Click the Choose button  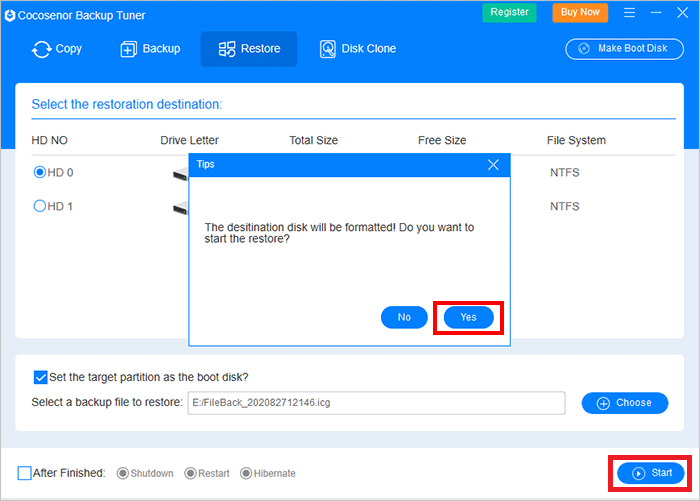(625, 403)
